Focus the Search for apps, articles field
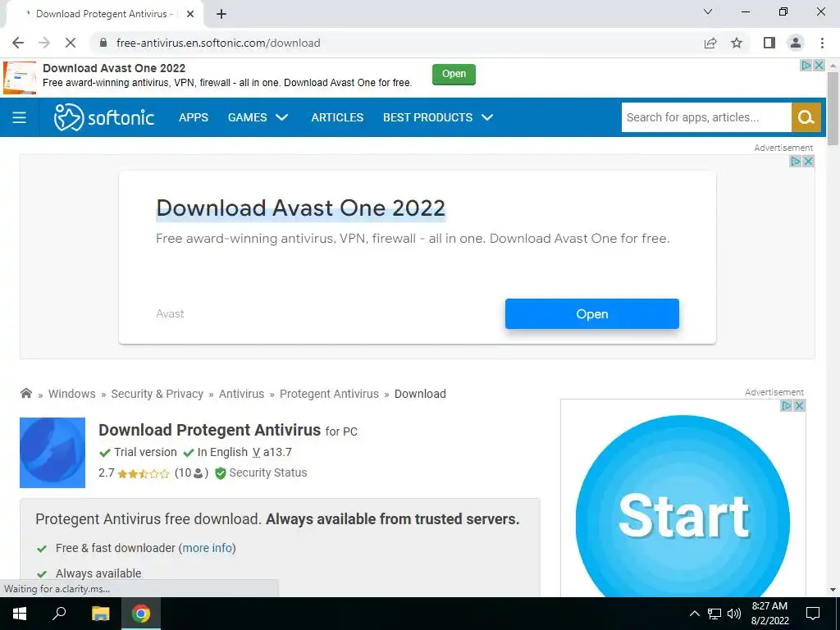Viewport: 840px width, 630px height. [706, 117]
